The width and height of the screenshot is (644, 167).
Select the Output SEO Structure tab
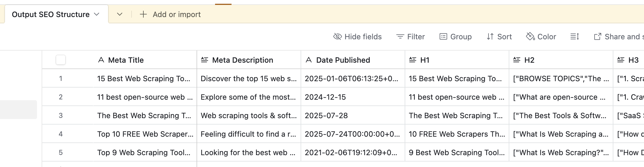(51, 14)
